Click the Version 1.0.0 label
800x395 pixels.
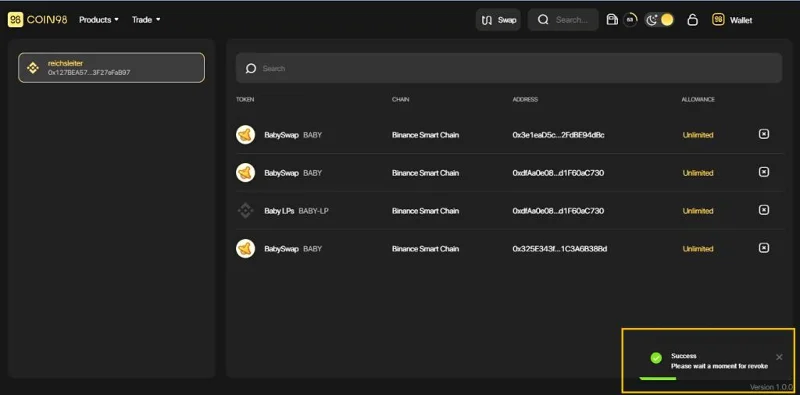[771, 387]
